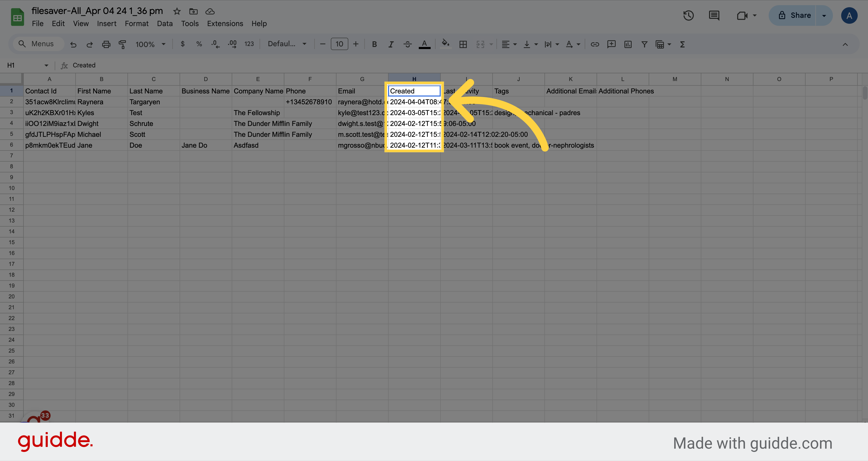Star the document

tap(177, 11)
